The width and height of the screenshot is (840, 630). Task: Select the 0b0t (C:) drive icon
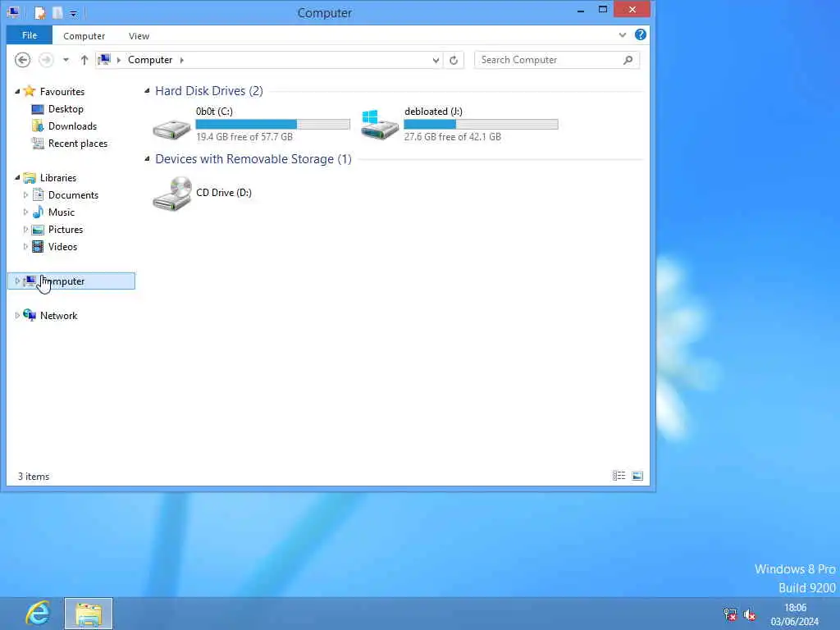point(171,129)
